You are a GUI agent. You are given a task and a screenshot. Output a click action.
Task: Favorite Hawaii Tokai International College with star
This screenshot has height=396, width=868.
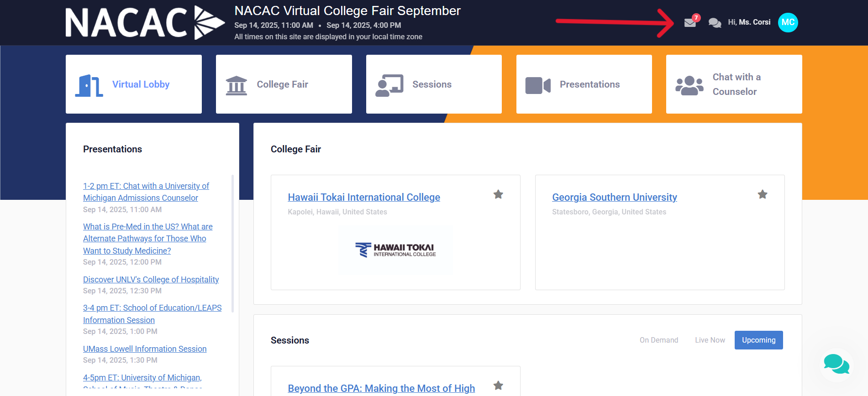click(x=498, y=194)
